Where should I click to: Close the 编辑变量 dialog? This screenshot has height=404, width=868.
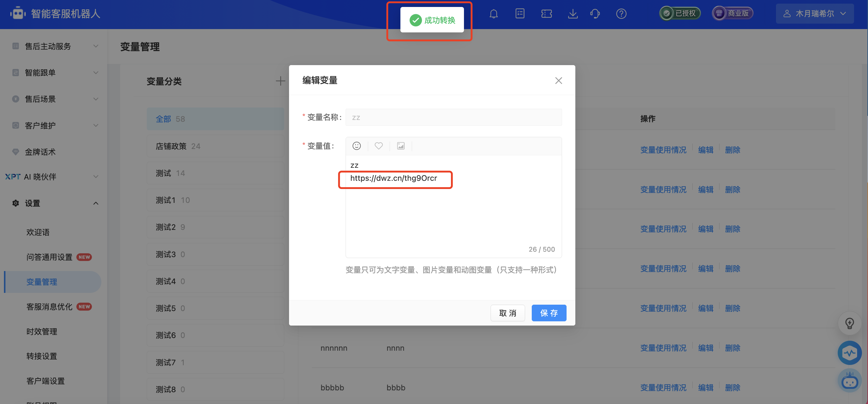558,81
